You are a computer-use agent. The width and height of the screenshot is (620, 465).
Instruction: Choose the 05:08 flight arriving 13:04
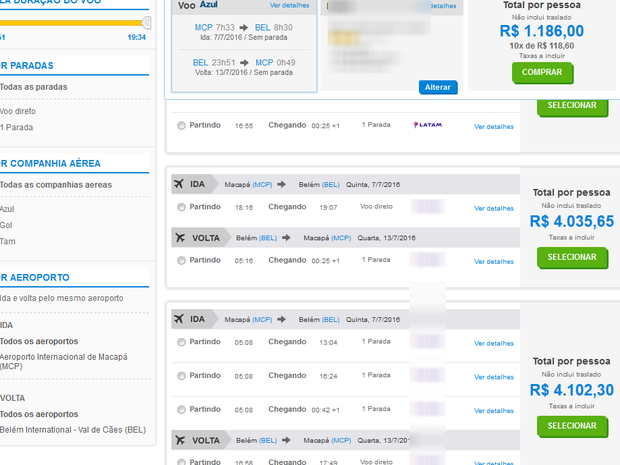tap(181, 342)
